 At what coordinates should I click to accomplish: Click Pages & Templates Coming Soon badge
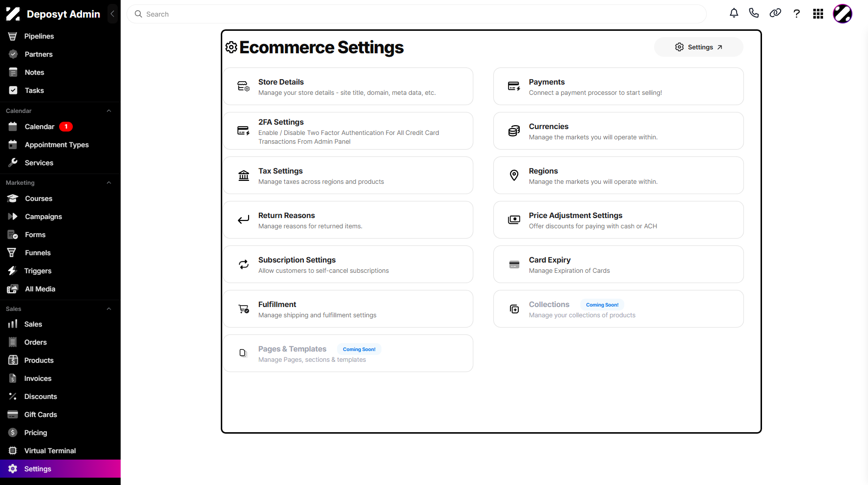(x=359, y=349)
